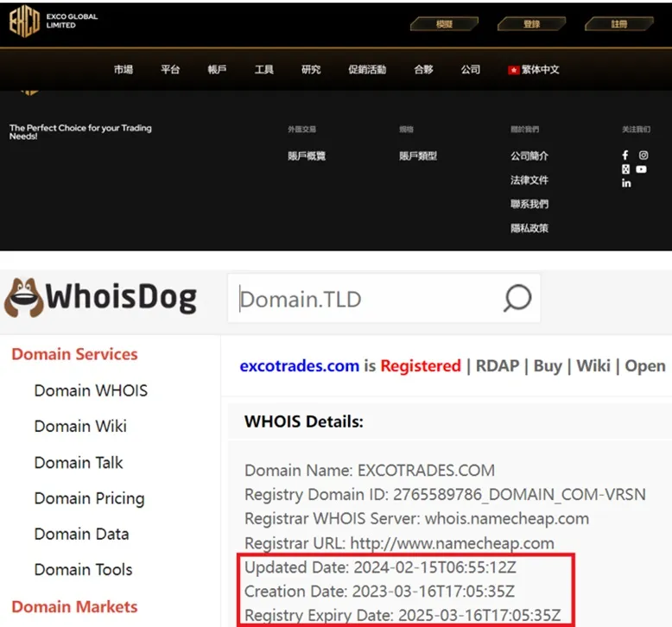672x627 pixels.
Task: Click the RDAP link
Action: tap(498, 366)
